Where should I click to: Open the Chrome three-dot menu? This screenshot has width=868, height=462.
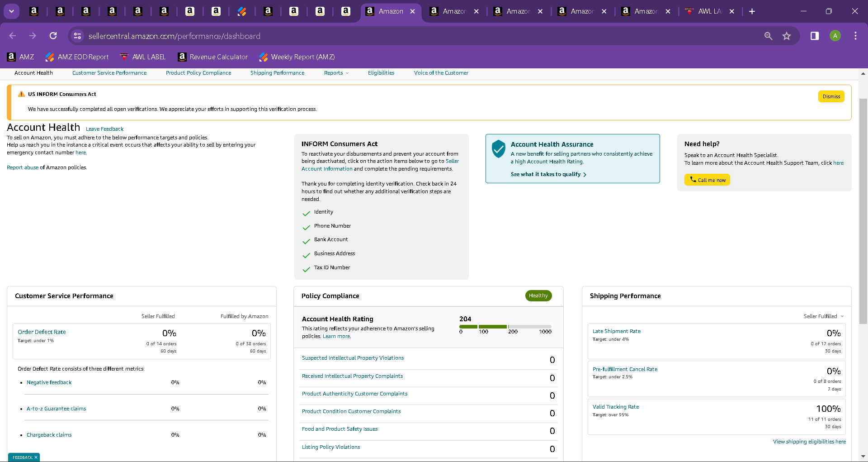pos(855,36)
